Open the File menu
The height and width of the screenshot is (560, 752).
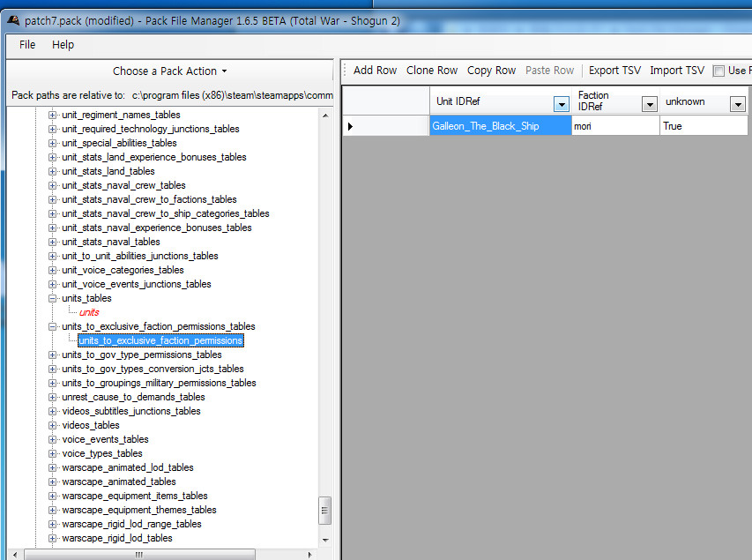(x=27, y=45)
